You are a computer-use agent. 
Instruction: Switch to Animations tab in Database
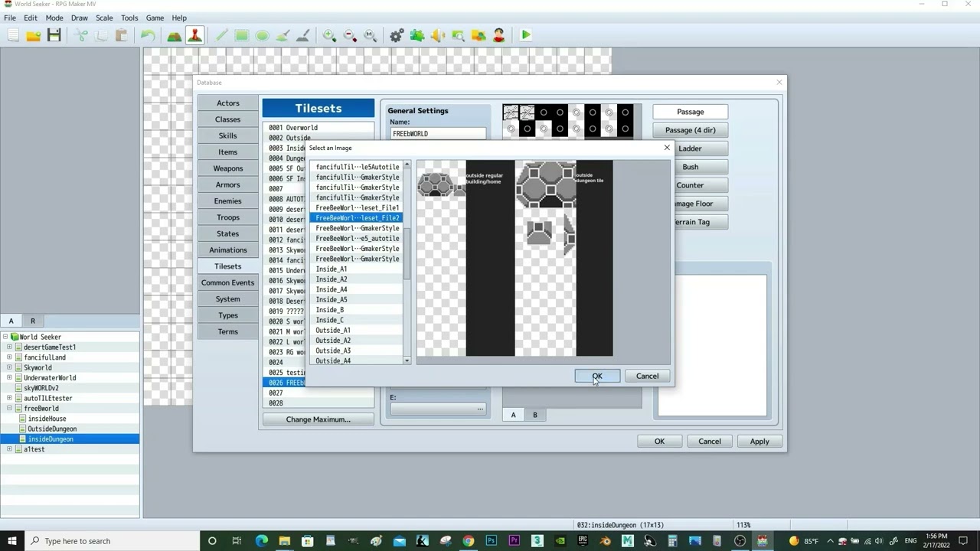(227, 250)
